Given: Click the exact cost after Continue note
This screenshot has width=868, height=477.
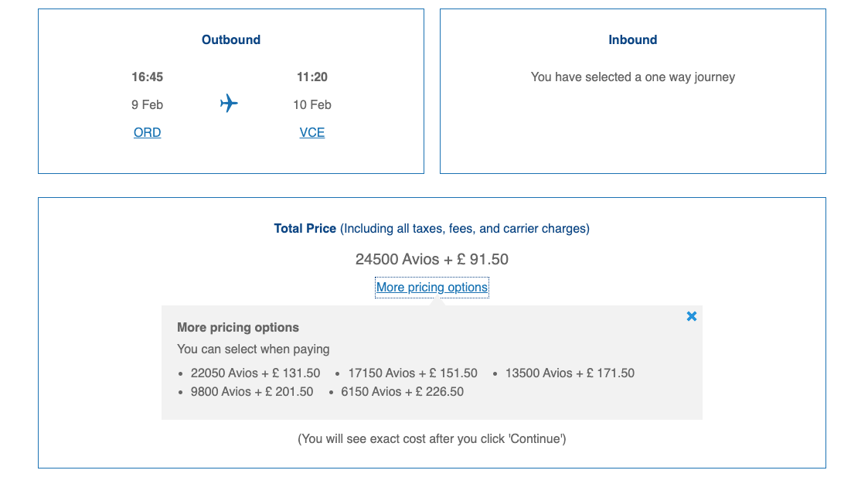Looking at the screenshot, I should coord(432,438).
